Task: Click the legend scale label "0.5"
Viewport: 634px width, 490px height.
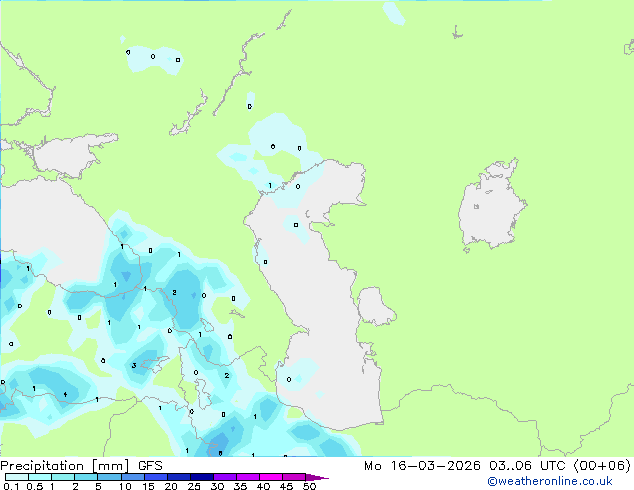Action: pos(35,486)
